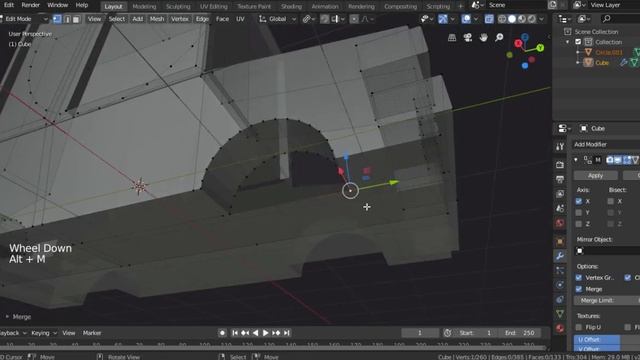Click Apply modifier button
Screen dimensions: 640x360
click(596, 176)
